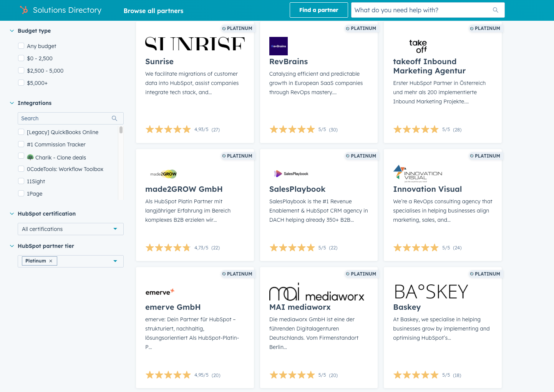Viewport: 554px width, 392px height.
Task: Check the 11Sight integration checkbox
Action: coord(21,181)
